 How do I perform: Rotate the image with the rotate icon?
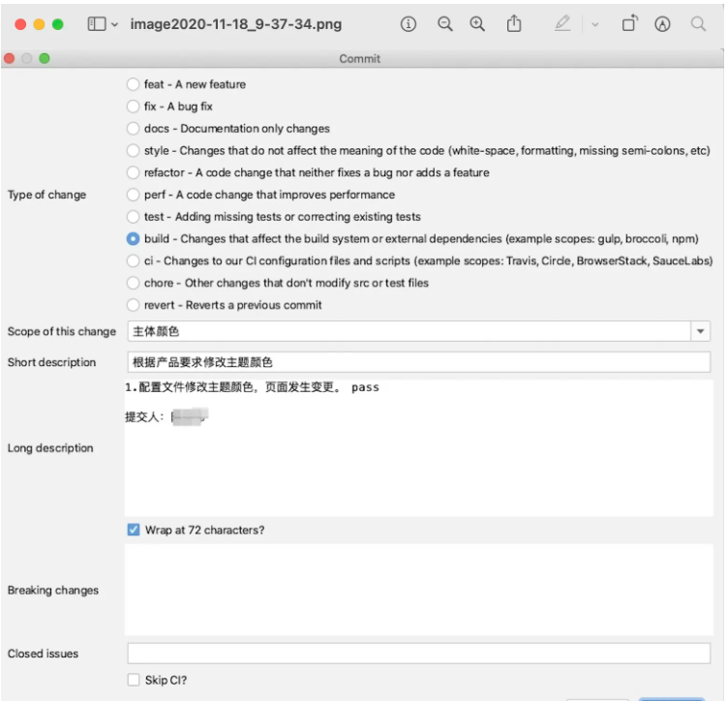coord(629,23)
